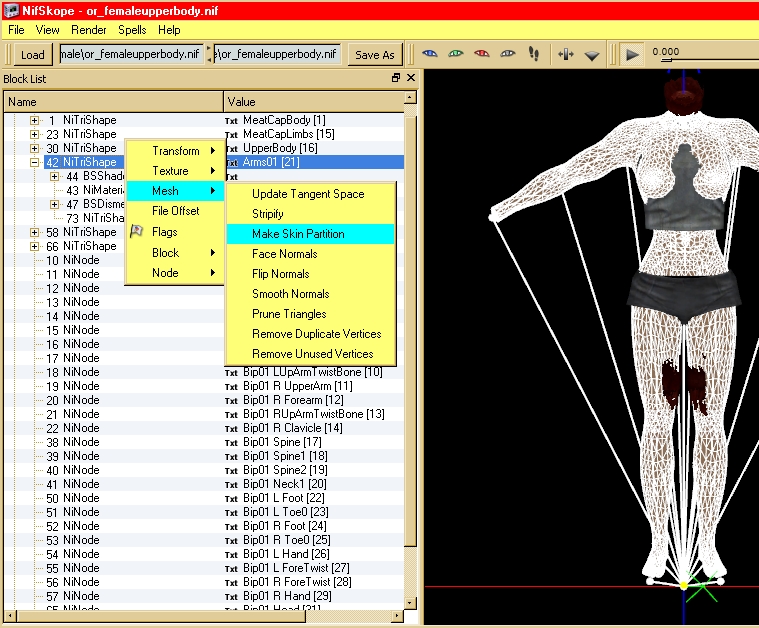Image resolution: width=759 pixels, height=628 pixels.
Task: Undock the Block List panel
Action: coord(396,77)
